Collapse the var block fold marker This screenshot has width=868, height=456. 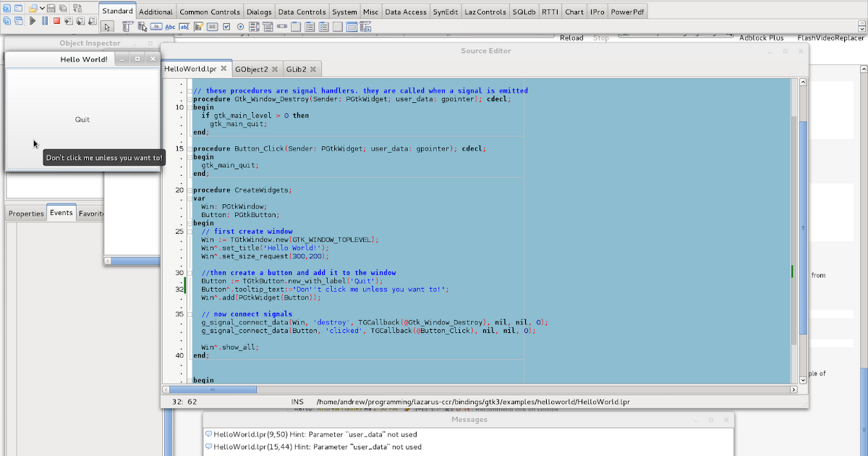click(190, 198)
